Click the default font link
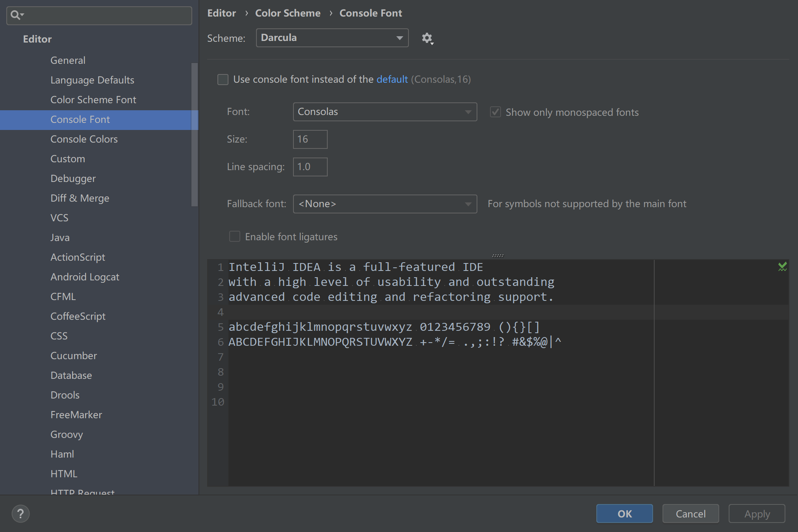The width and height of the screenshot is (798, 532). point(392,80)
